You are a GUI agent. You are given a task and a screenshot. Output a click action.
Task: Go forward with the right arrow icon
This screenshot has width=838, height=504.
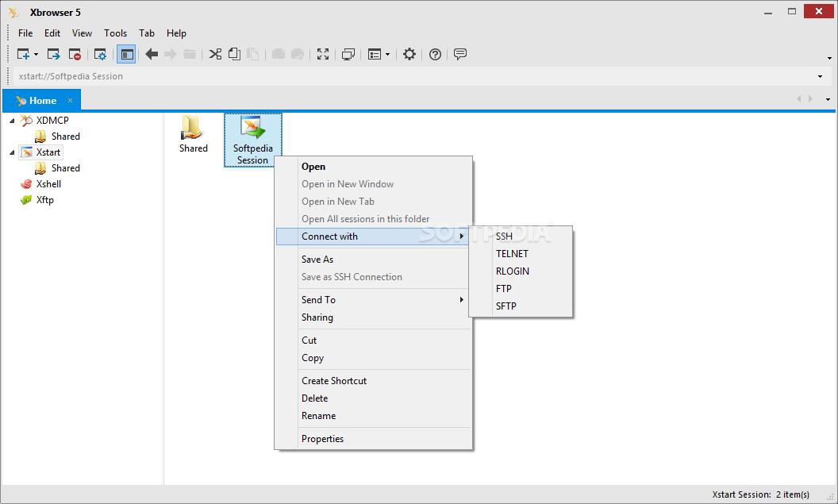coord(171,54)
